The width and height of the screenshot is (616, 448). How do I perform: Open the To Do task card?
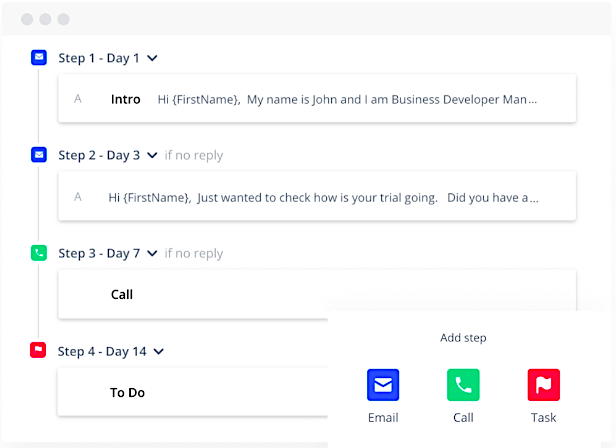[x=190, y=393]
